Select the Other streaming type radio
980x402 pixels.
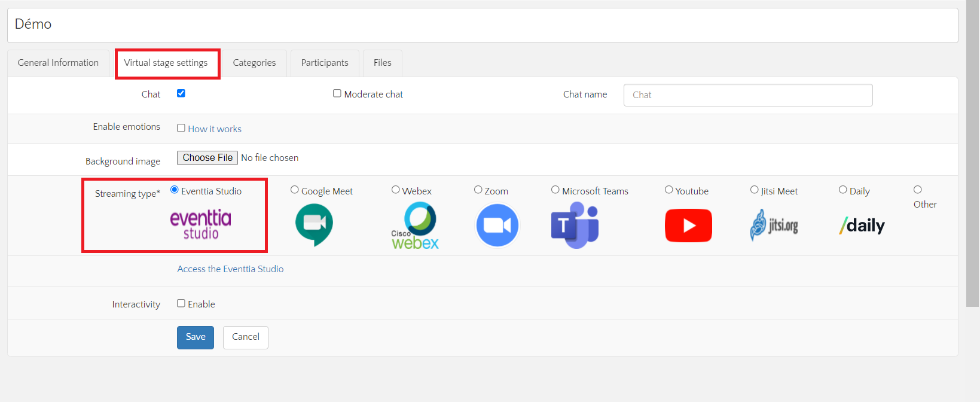pyautogui.click(x=918, y=190)
